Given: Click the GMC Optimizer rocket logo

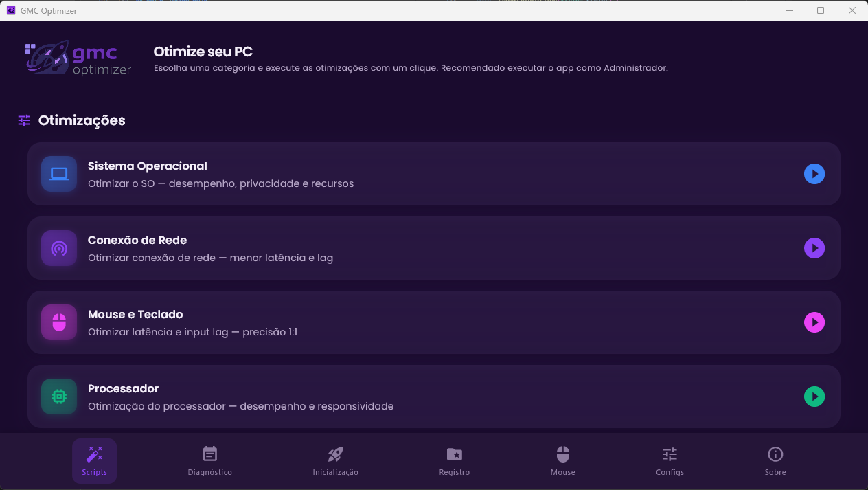Looking at the screenshot, I should click(x=78, y=59).
